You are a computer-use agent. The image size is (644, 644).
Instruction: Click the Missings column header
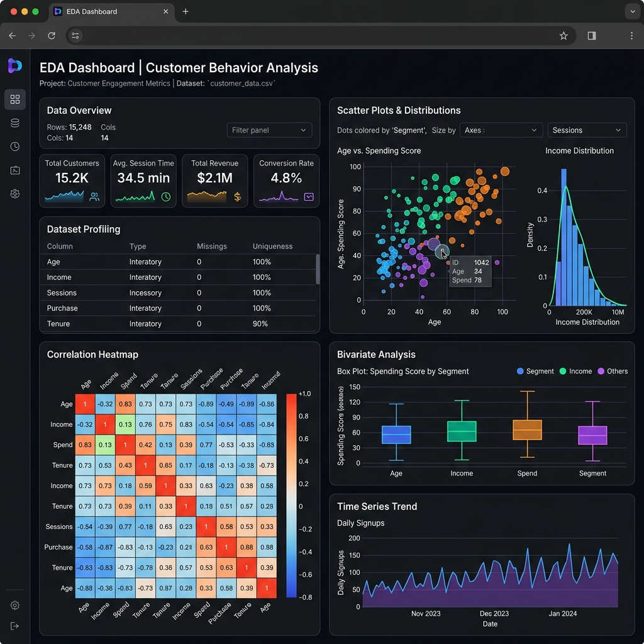point(211,247)
